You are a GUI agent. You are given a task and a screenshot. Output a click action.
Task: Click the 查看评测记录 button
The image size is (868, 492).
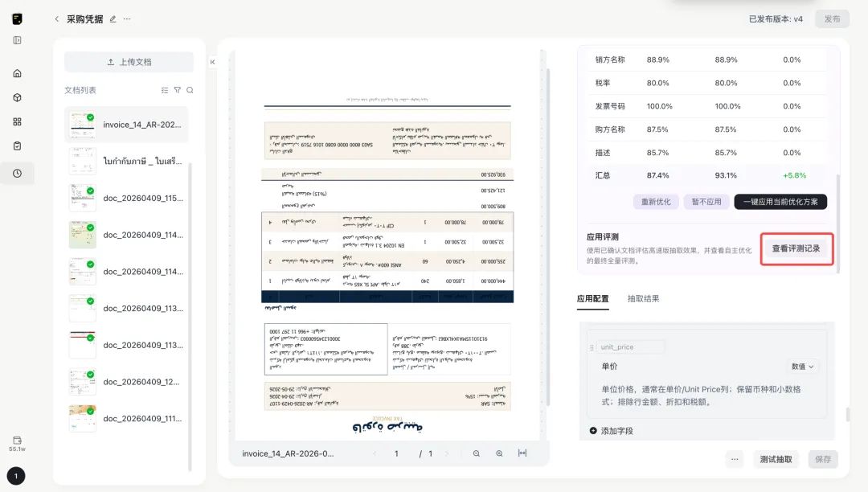coord(796,248)
